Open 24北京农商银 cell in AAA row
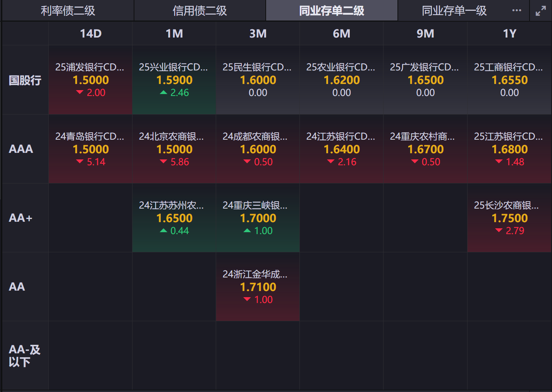Viewport: 552px width, 392px height. [174, 149]
